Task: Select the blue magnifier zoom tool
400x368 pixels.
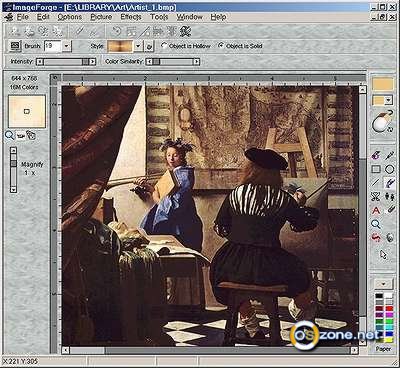Action: coord(376,224)
